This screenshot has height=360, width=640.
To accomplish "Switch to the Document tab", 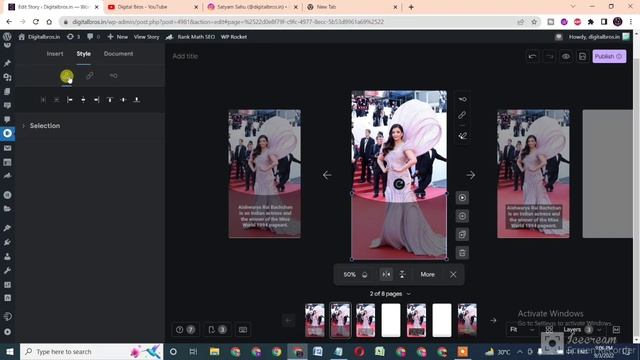I will (118, 53).
